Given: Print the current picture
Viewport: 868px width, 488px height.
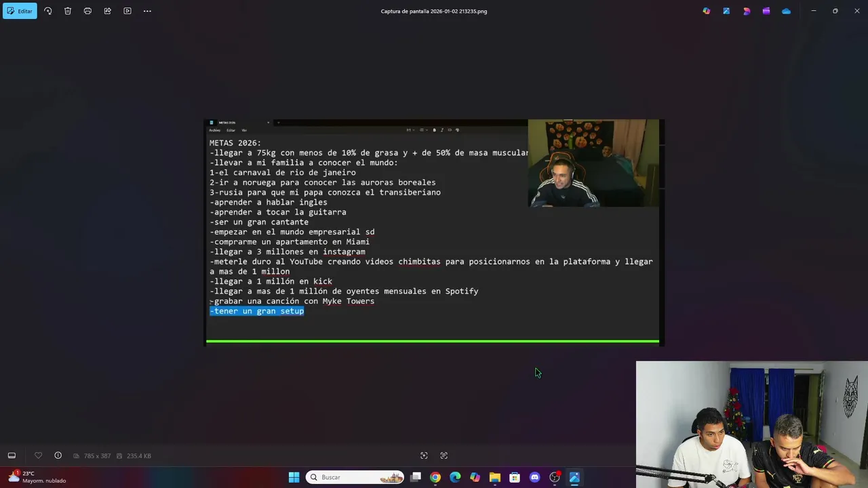Looking at the screenshot, I should (x=87, y=11).
